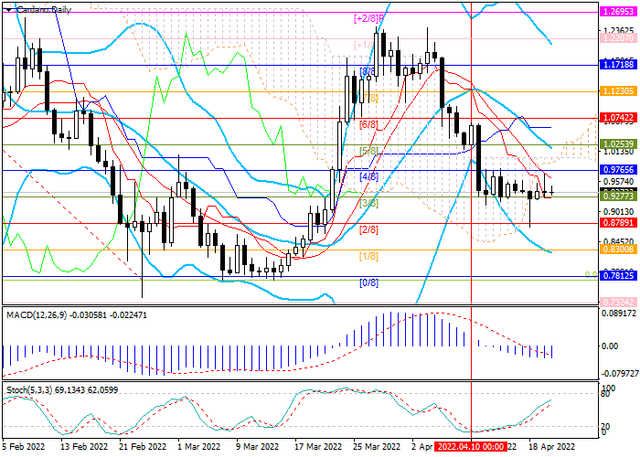
Task: Select the 0.87891 red price label
Action: [618, 223]
